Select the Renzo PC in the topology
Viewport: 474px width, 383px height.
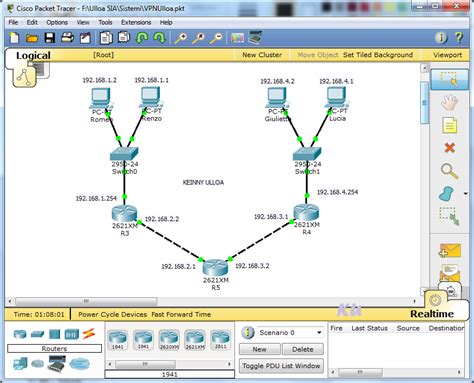(x=150, y=98)
